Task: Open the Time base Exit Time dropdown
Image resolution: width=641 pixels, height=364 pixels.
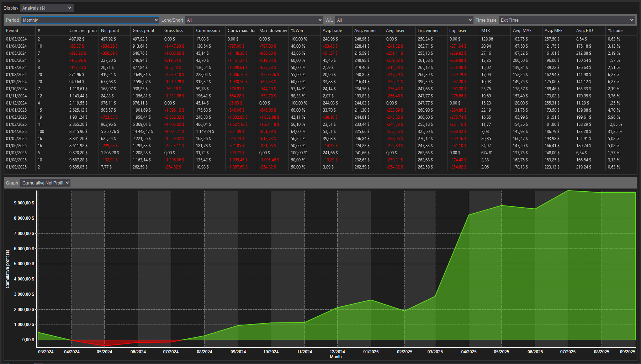Action: pos(567,20)
